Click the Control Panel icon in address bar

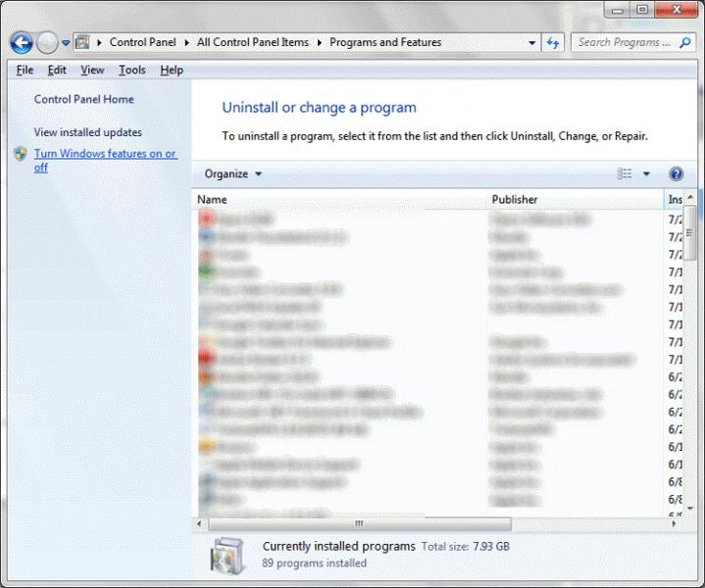click(x=84, y=43)
